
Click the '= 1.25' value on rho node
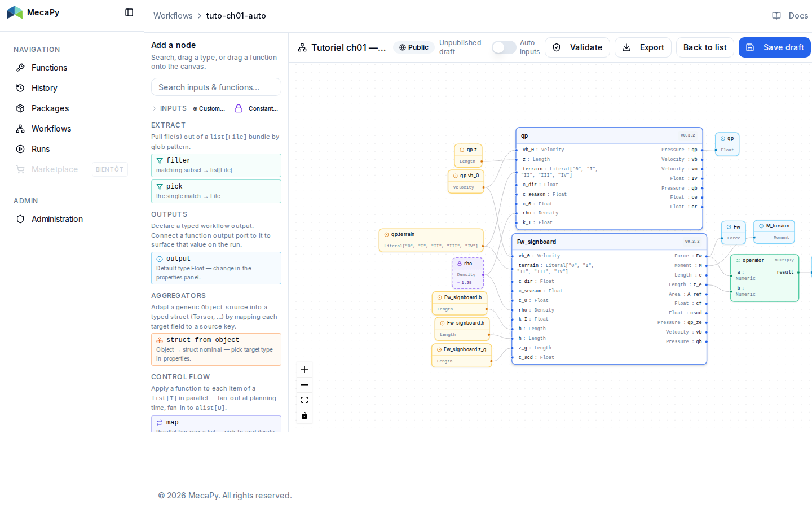point(465,283)
